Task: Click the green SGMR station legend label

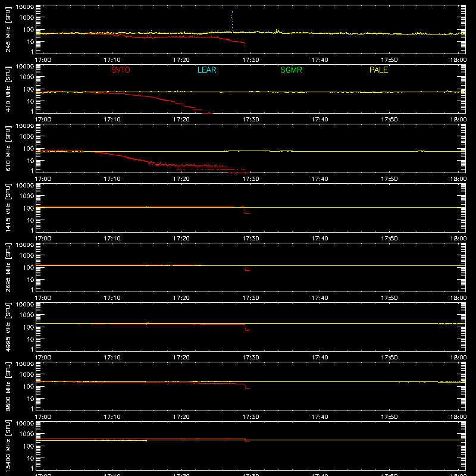Action: [291, 70]
